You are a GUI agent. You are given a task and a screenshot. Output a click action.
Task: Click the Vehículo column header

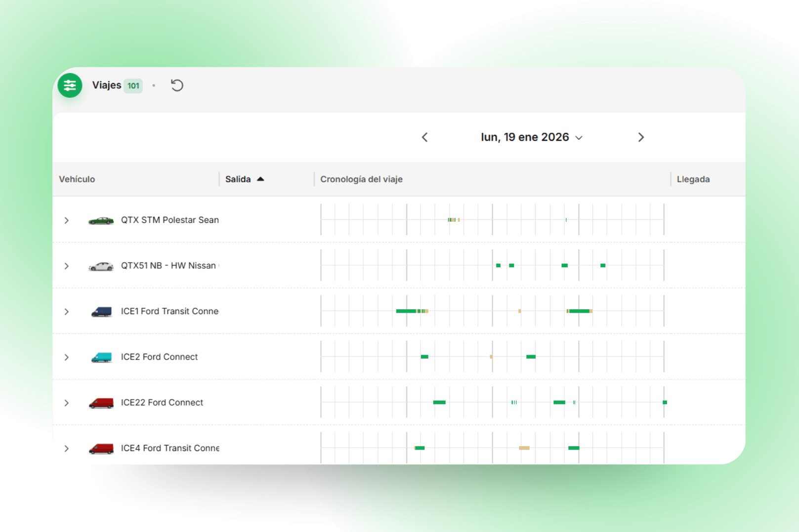[77, 179]
